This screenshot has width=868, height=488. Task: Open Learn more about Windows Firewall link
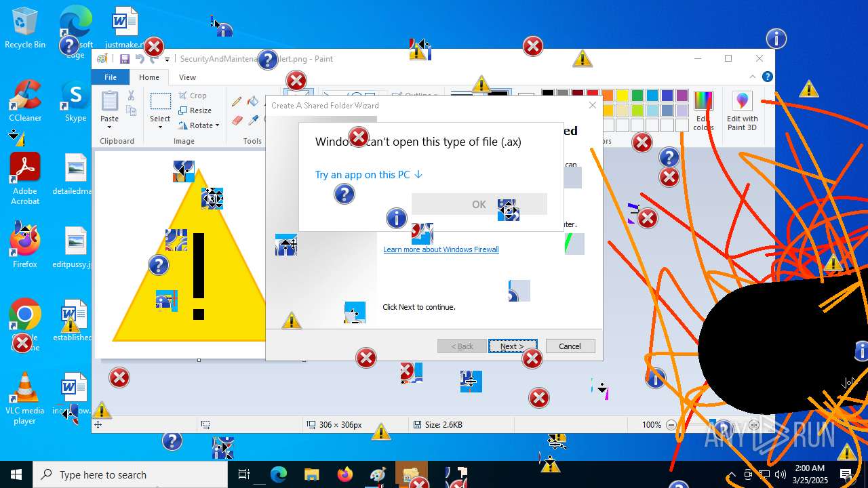441,249
